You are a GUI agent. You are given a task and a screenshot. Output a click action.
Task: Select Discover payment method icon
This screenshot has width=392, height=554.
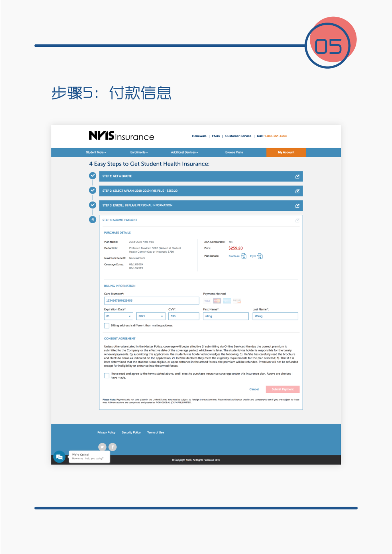pyautogui.click(x=237, y=301)
